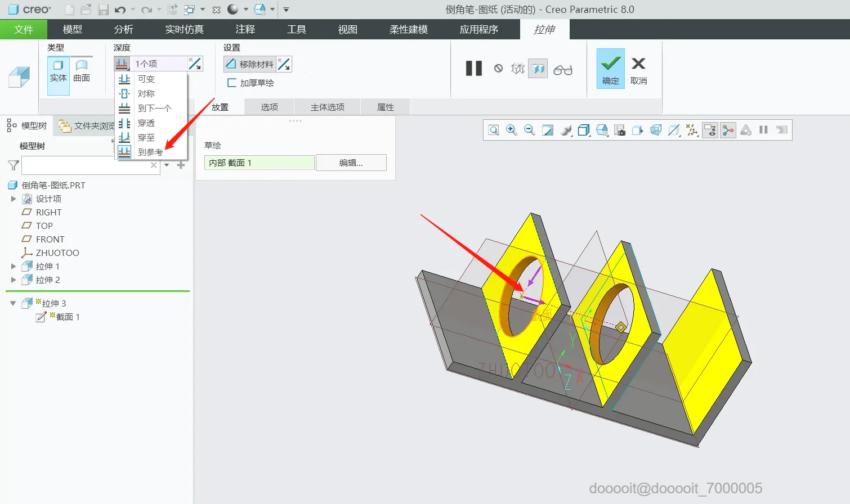Image resolution: width=850 pixels, height=504 pixels.
Task: Flip the depth direction next to 1个项
Action: point(195,64)
